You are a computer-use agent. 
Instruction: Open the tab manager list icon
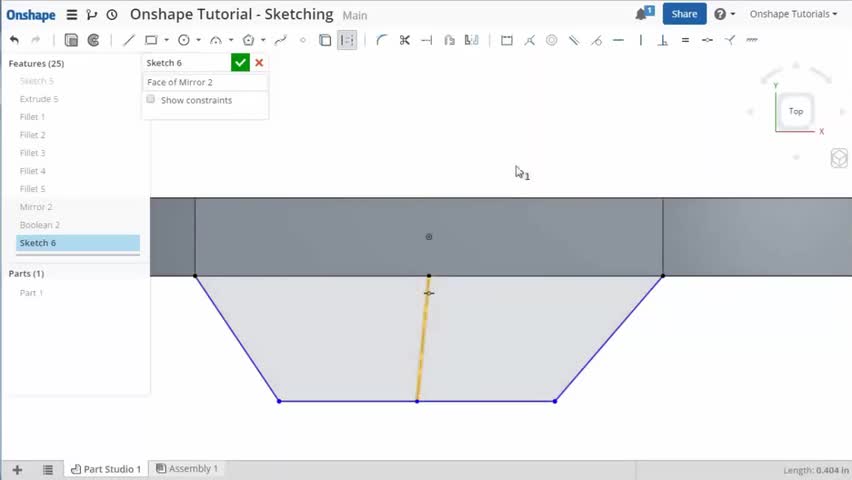48,470
